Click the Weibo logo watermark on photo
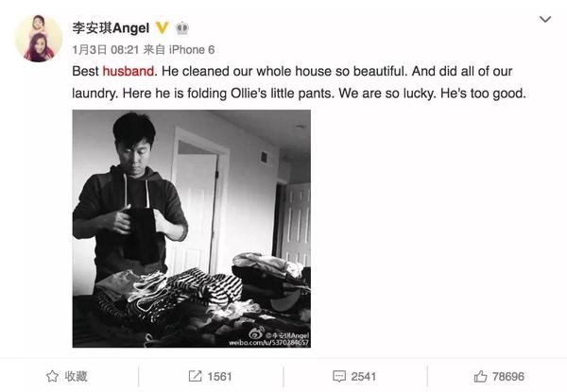 (256, 333)
